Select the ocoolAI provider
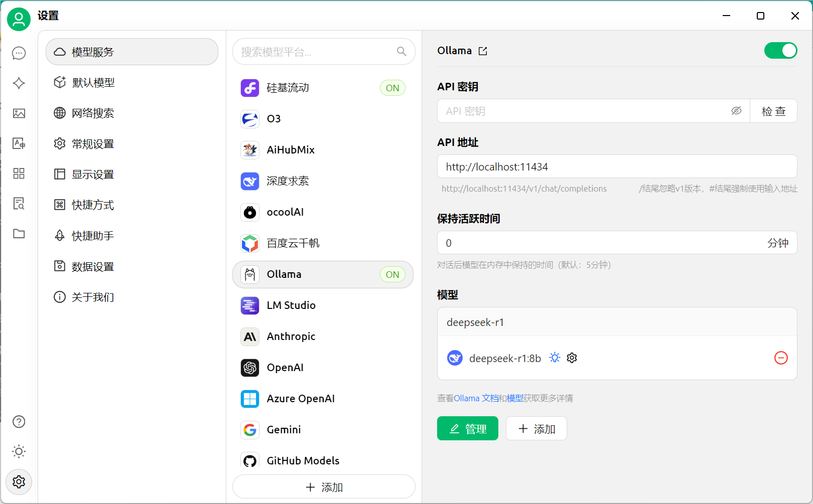The width and height of the screenshot is (813, 504). tap(323, 213)
